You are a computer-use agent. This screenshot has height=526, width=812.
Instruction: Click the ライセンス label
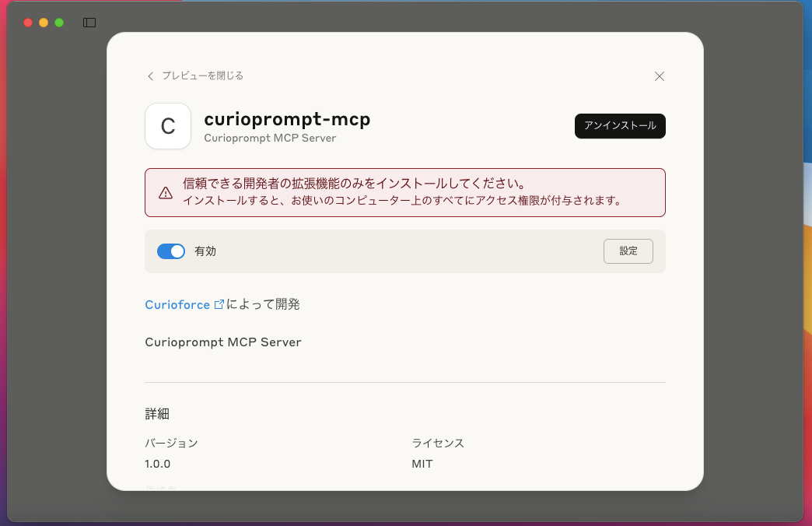[438, 443]
